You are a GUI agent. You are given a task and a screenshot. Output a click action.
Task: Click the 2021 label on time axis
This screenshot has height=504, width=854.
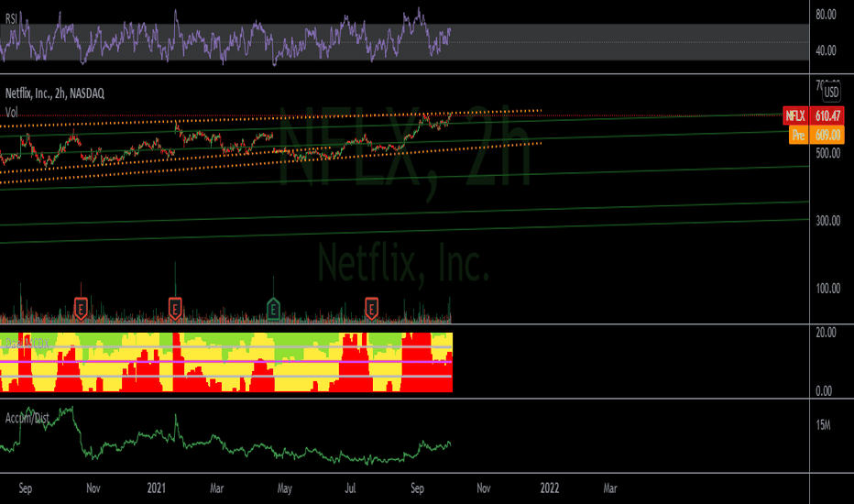(157, 488)
